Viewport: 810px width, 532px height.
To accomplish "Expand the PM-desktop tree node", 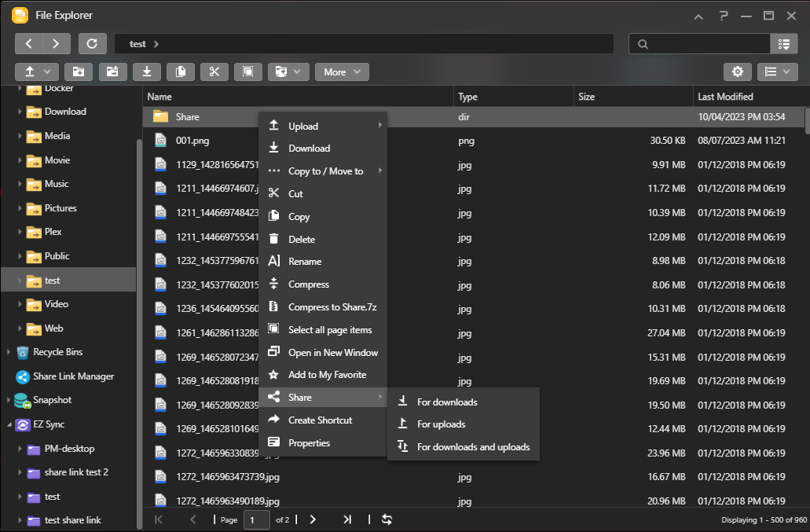I will pos(20,449).
